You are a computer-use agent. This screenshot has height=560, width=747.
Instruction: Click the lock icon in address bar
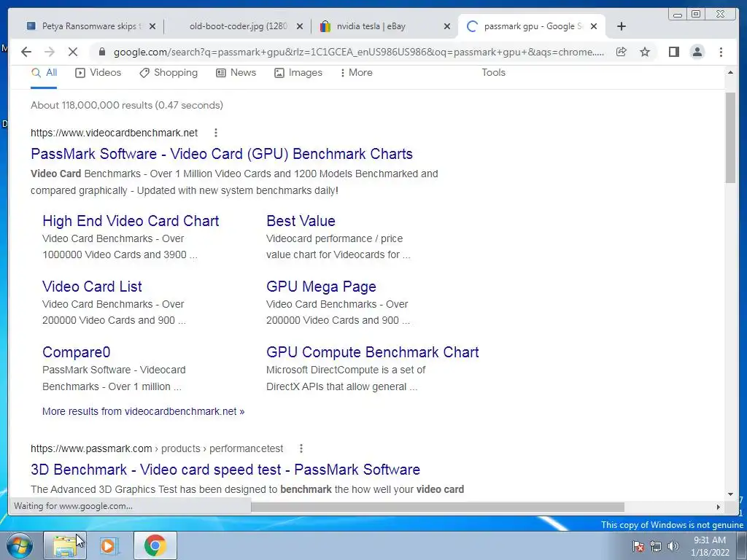101,52
